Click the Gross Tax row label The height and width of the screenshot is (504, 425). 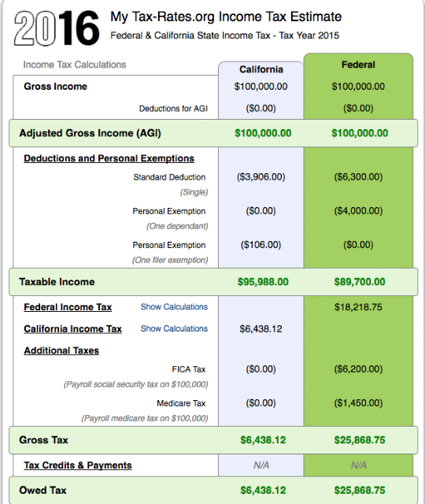pos(43,440)
